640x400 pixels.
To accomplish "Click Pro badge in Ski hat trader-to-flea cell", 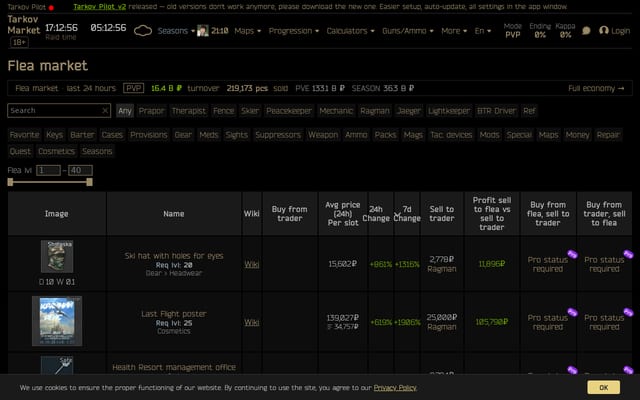I will coord(628,254).
